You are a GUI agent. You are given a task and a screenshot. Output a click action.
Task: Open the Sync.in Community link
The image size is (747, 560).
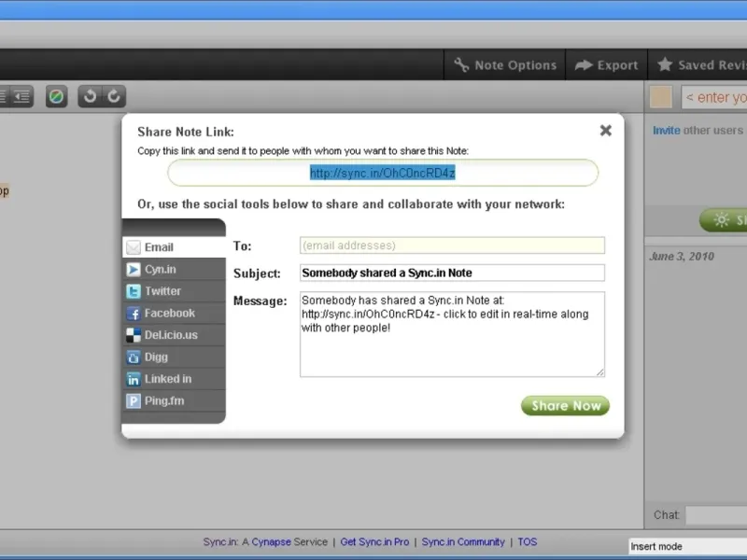[463, 542]
